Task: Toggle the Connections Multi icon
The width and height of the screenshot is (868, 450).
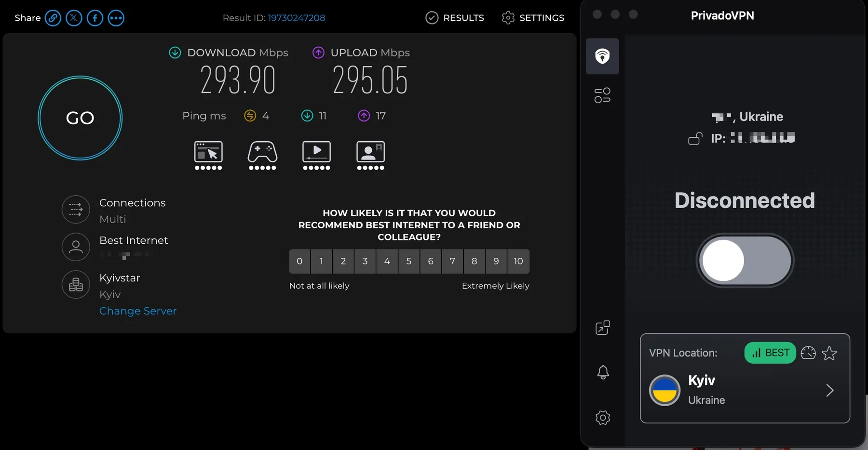Action: tap(76, 210)
